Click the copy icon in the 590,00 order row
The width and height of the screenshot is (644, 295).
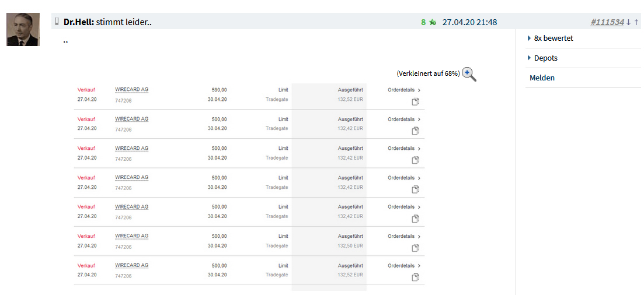pos(416,101)
